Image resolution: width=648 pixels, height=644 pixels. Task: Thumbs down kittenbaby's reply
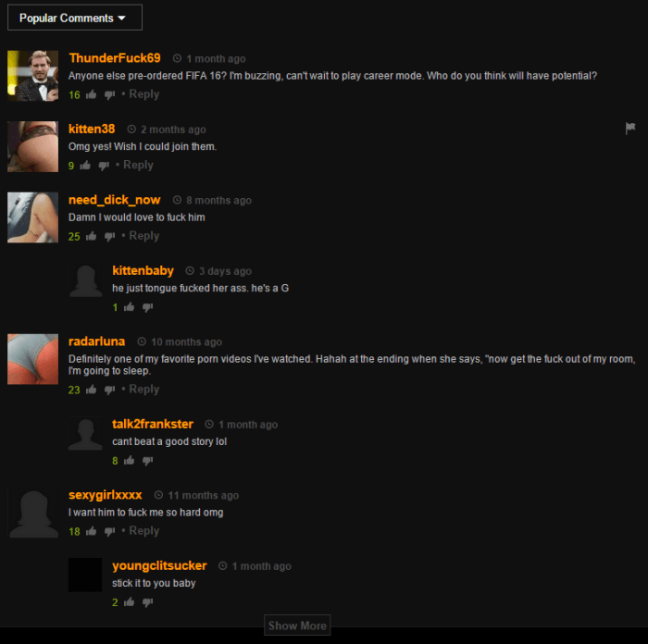147,307
